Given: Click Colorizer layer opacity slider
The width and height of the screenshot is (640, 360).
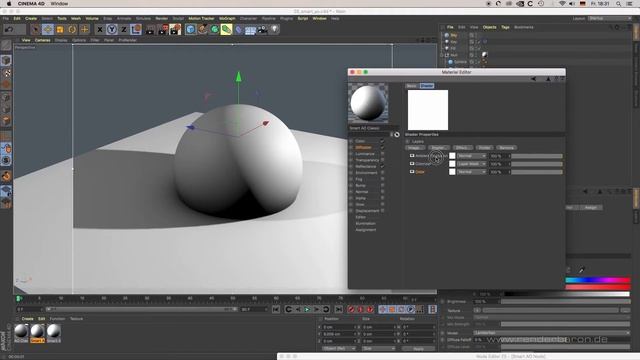Looking at the screenshot, I should (537, 164).
